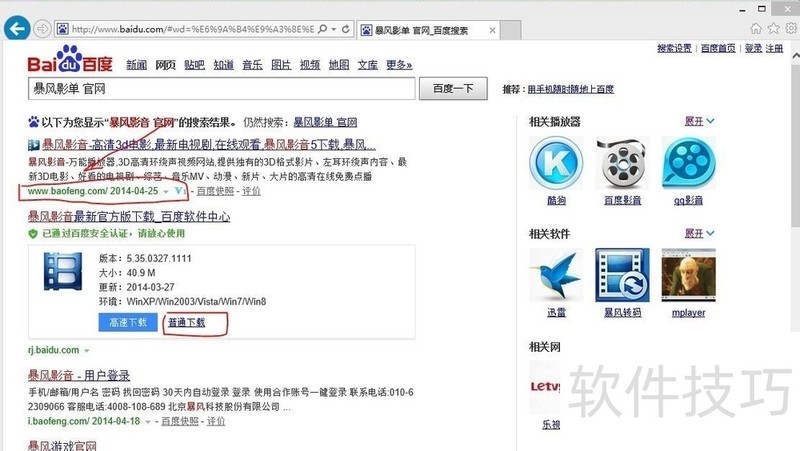800x451 pixels.
Task: Expand dropdown arrow after i.baofeng.com date
Action: coord(148,422)
